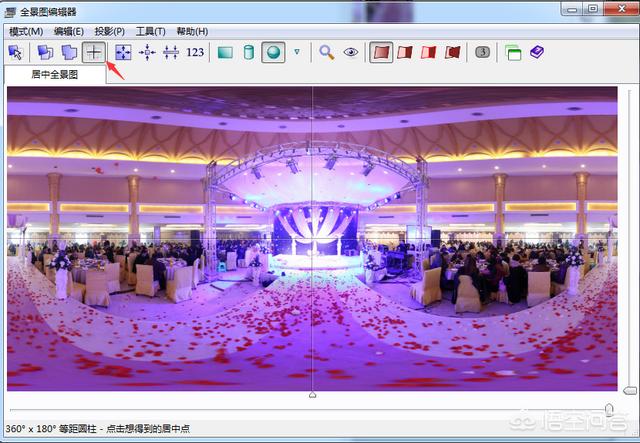640x443 pixels.
Task: Select rectilinear projection icon
Action: [x=225, y=52]
